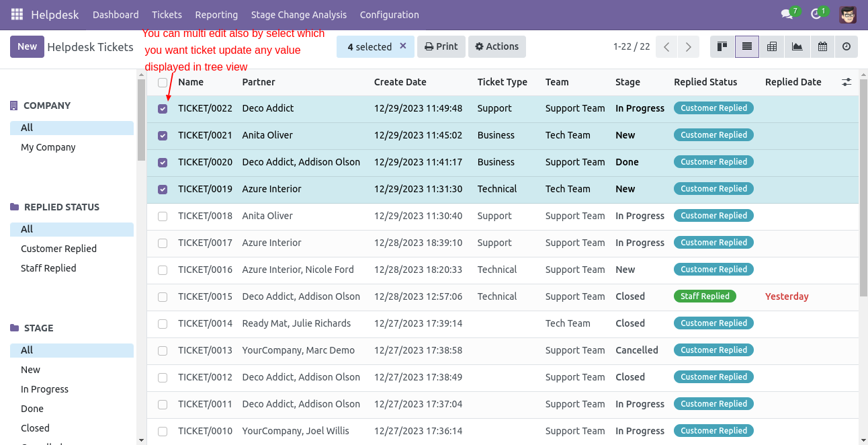Open the apps grid menu icon
Viewport: 868px width, 445px height.
click(17, 14)
